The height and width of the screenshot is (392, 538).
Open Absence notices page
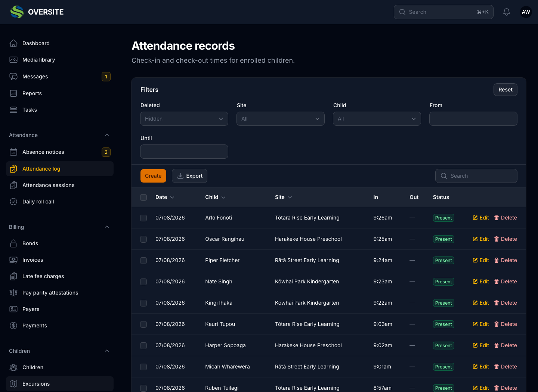point(60,152)
